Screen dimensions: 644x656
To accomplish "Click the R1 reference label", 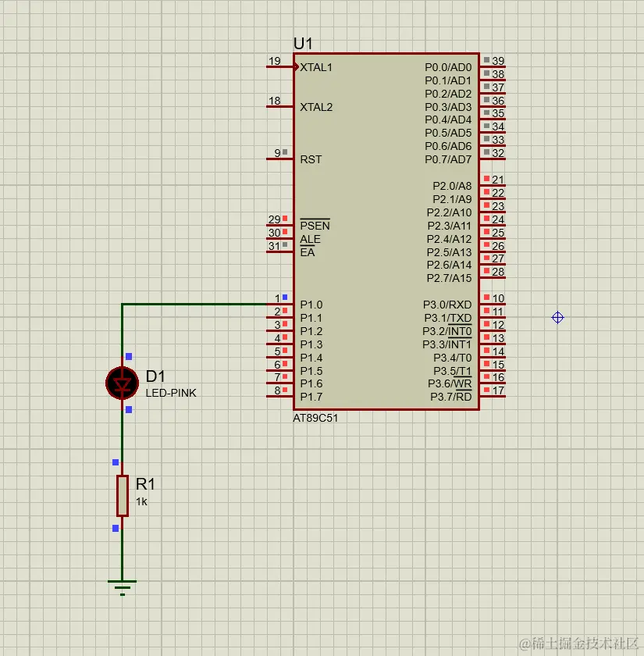I will (145, 484).
